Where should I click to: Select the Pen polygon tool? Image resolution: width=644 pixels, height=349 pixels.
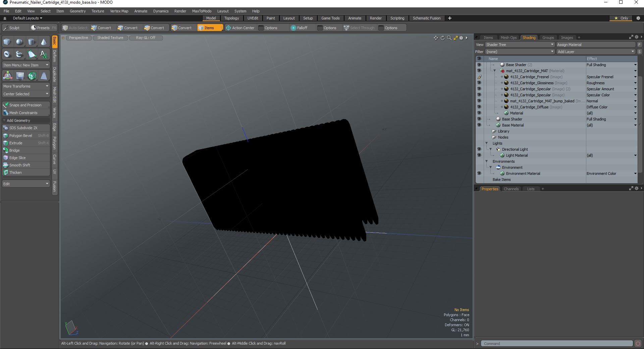click(32, 54)
